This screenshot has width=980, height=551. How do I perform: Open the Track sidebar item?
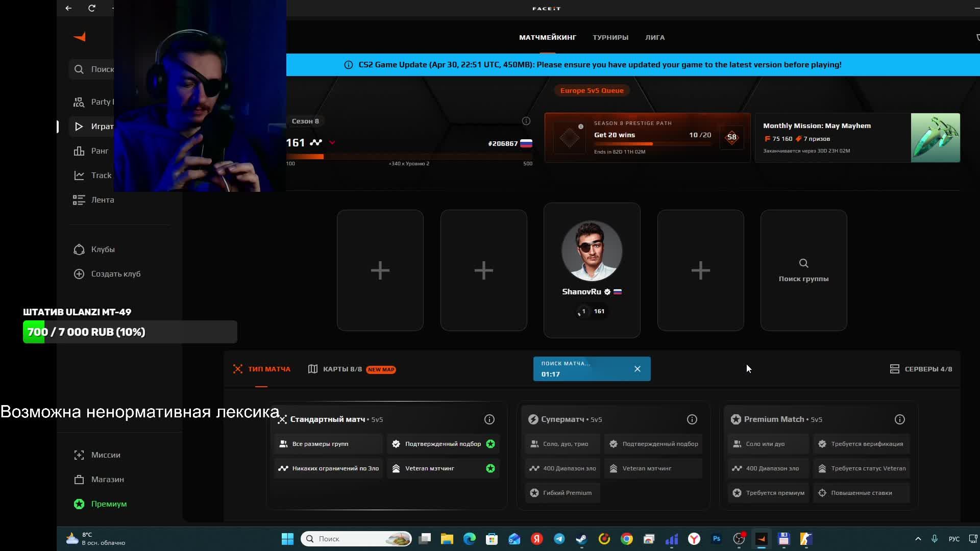coord(92,176)
